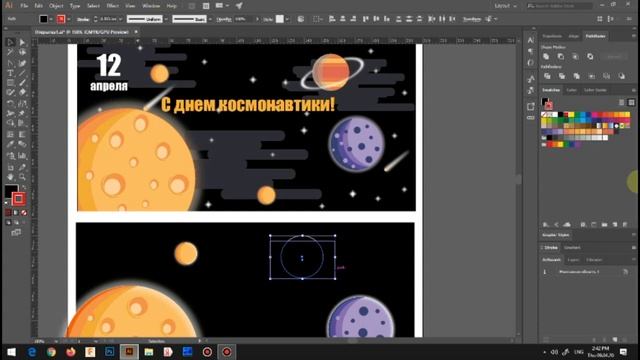
Task: Activate Stroke box in Tools panel
Action: [x=18, y=199]
